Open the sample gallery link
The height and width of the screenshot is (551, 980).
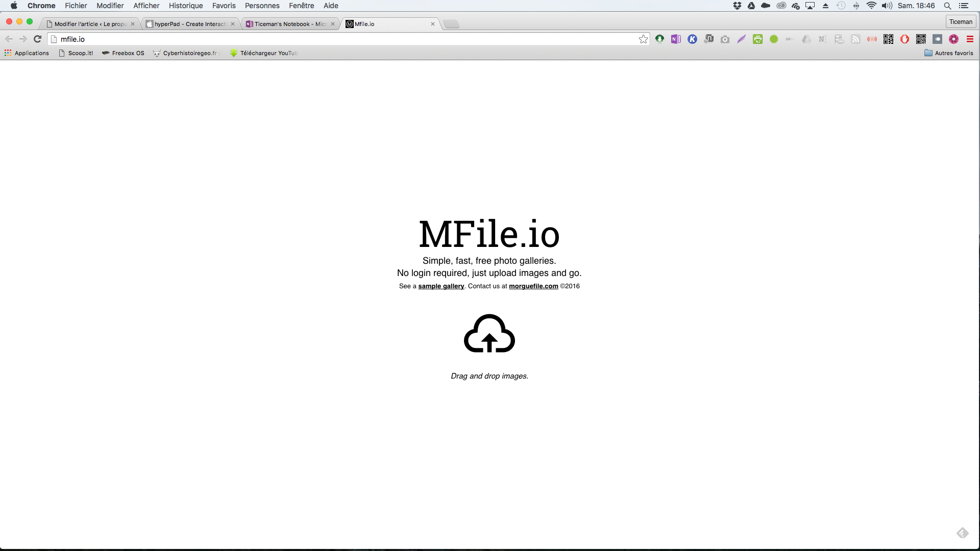point(441,286)
